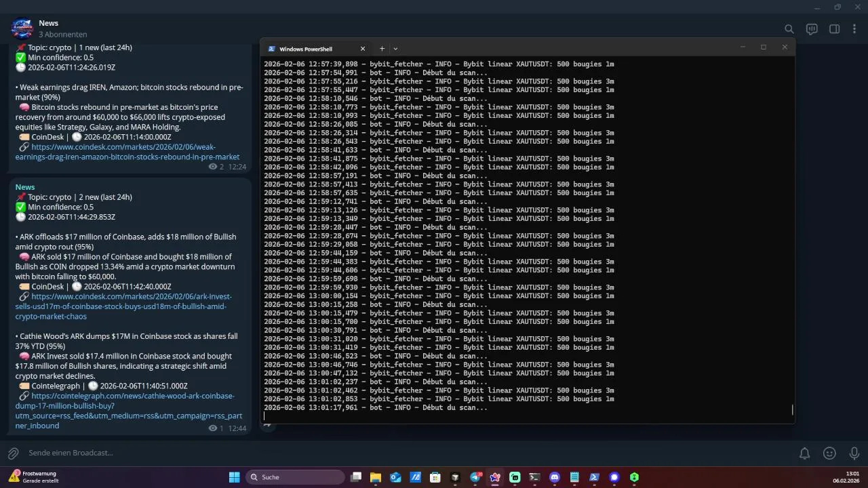The image size is (868, 488).
Task: Open the CoinDesk ARK Invest article link
Action: (123, 306)
